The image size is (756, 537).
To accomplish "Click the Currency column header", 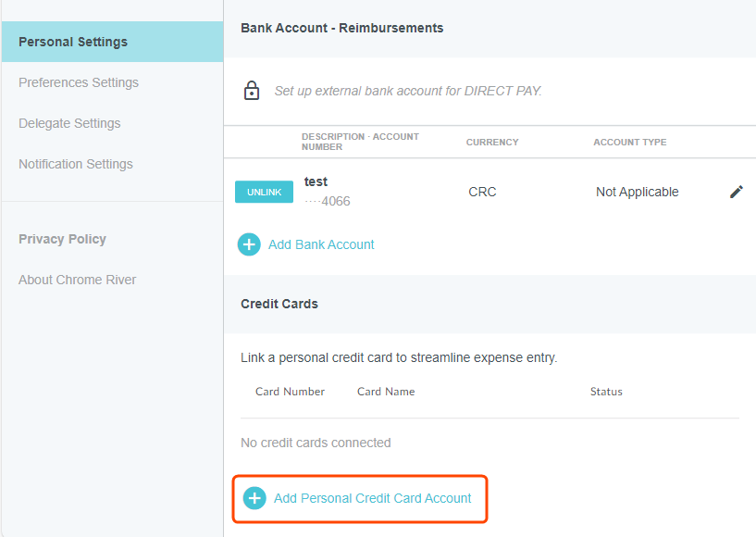I will pyautogui.click(x=492, y=143).
